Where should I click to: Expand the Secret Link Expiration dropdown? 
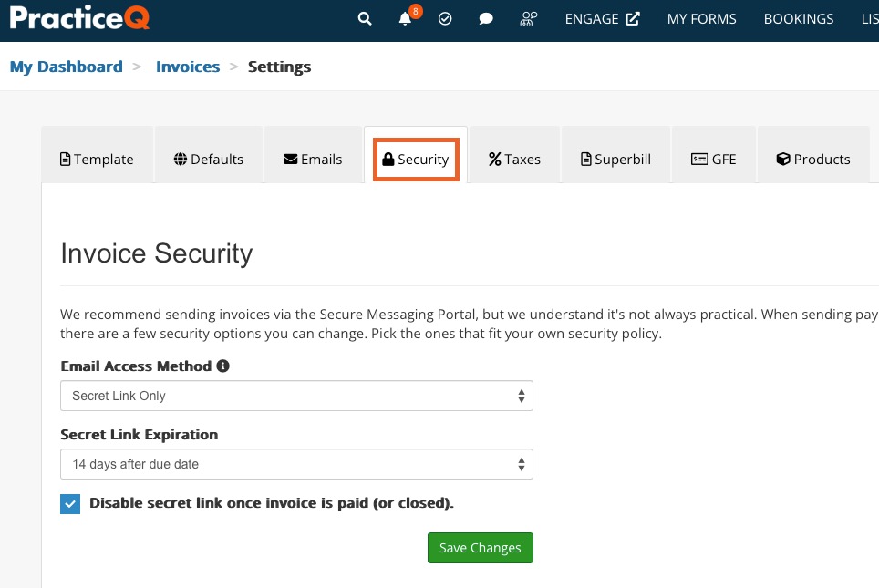point(296,464)
